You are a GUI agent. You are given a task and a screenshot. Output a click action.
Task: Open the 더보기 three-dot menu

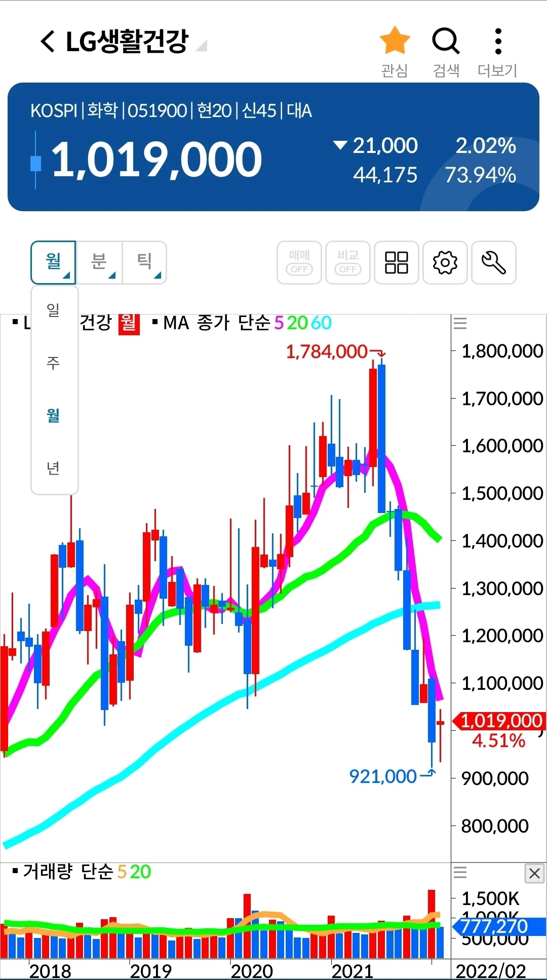[x=498, y=42]
